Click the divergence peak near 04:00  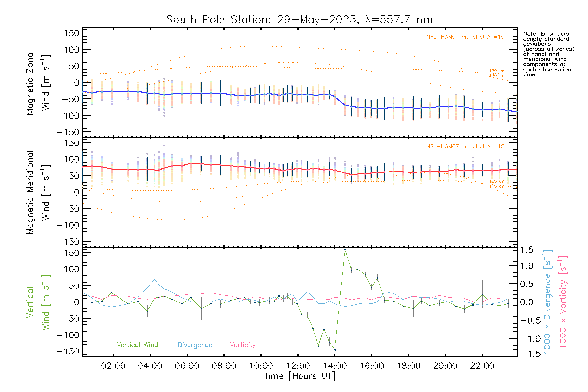click(155, 279)
